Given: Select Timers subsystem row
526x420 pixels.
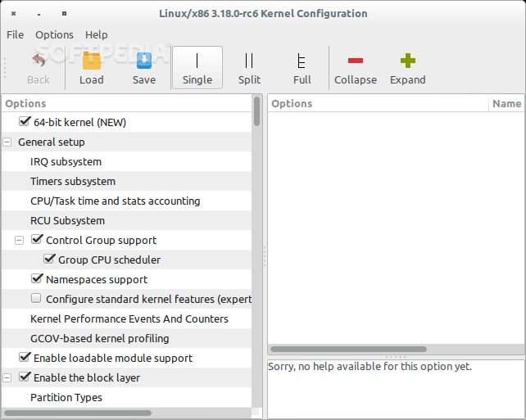Looking at the screenshot, I should 126,181.
